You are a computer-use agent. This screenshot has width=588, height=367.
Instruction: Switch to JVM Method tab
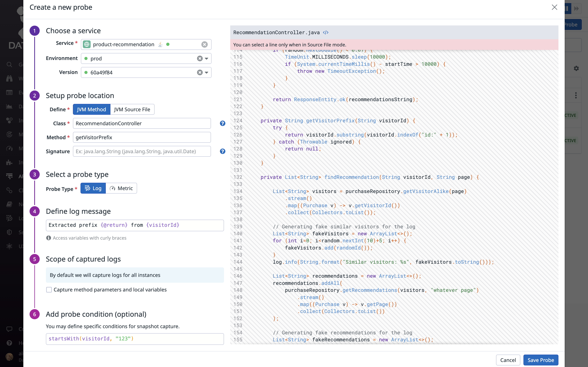coord(91,110)
